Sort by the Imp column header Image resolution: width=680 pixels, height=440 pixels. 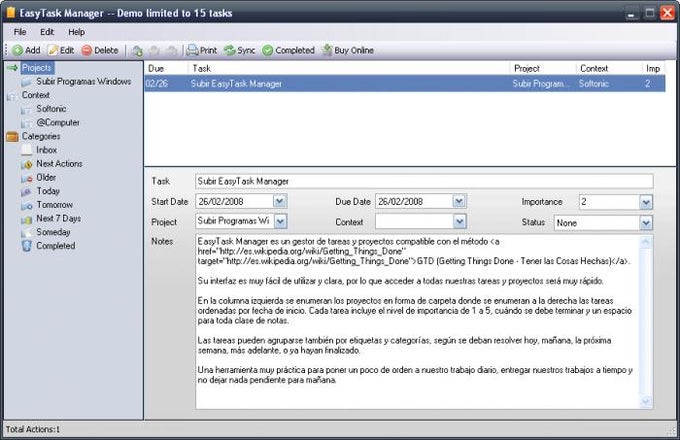click(653, 68)
